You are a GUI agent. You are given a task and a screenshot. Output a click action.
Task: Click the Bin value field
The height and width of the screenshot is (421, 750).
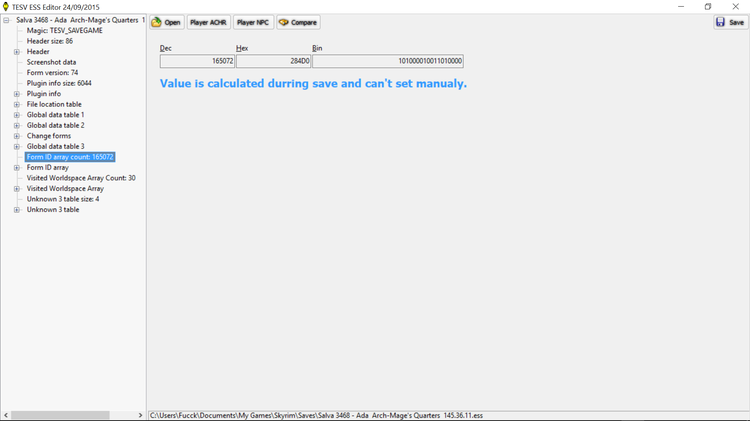pyautogui.click(x=388, y=61)
